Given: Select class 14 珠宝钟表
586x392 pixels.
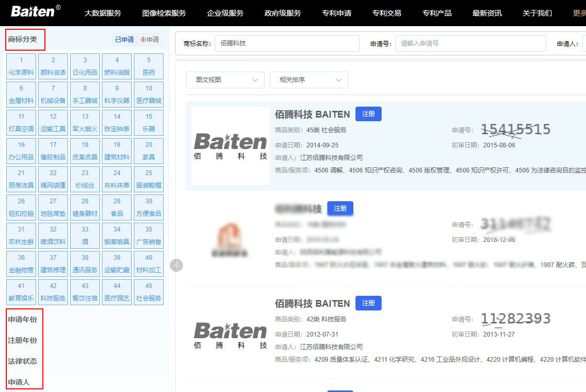Looking at the screenshot, I should coord(117,123).
